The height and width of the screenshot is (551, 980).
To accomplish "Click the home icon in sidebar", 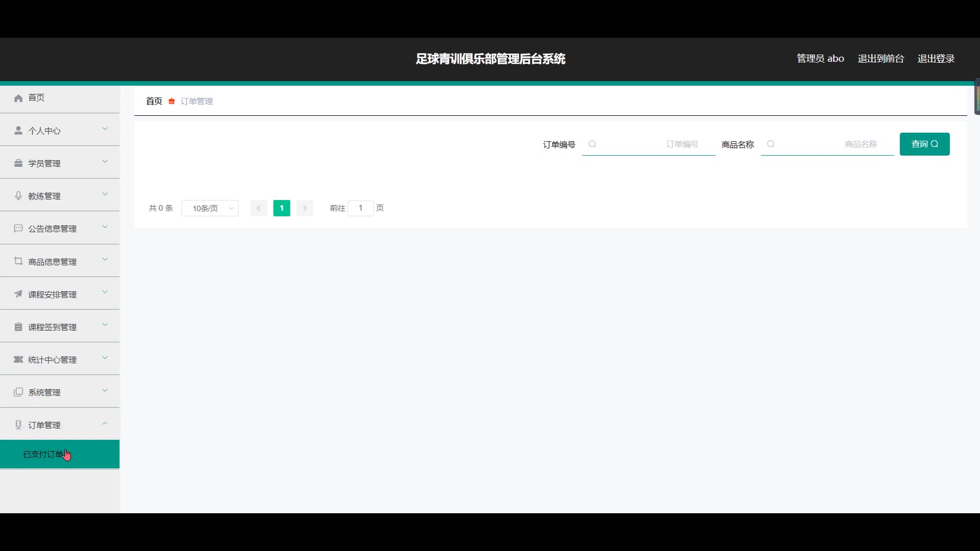I will point(18,98).
